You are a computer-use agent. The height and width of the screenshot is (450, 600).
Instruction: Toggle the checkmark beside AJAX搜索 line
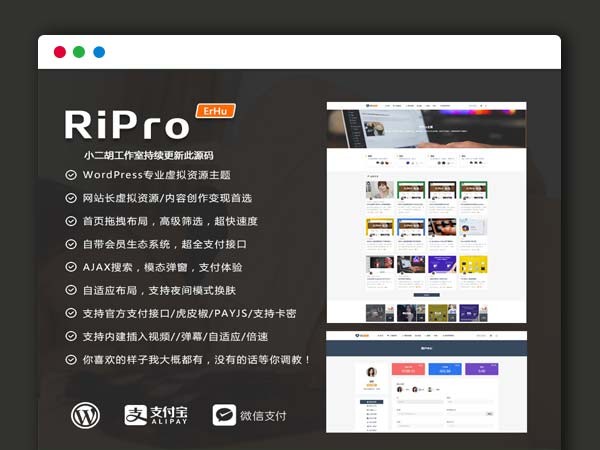70,267
